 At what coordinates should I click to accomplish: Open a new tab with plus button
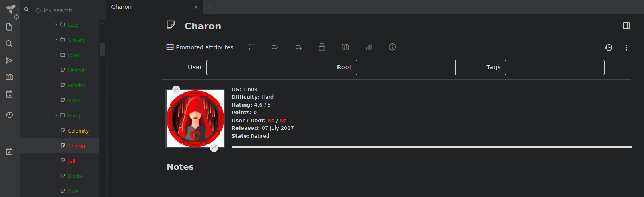click(210, 7)
